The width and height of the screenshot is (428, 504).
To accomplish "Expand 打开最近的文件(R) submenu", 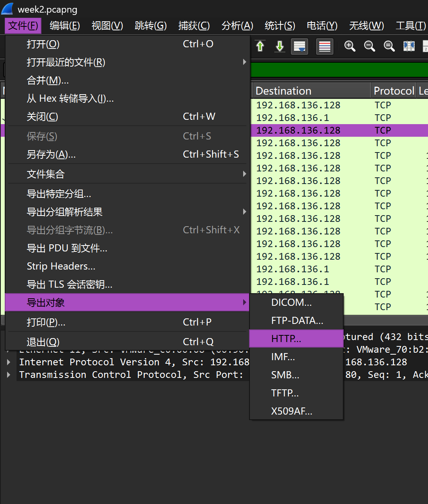I will [128, 62].
